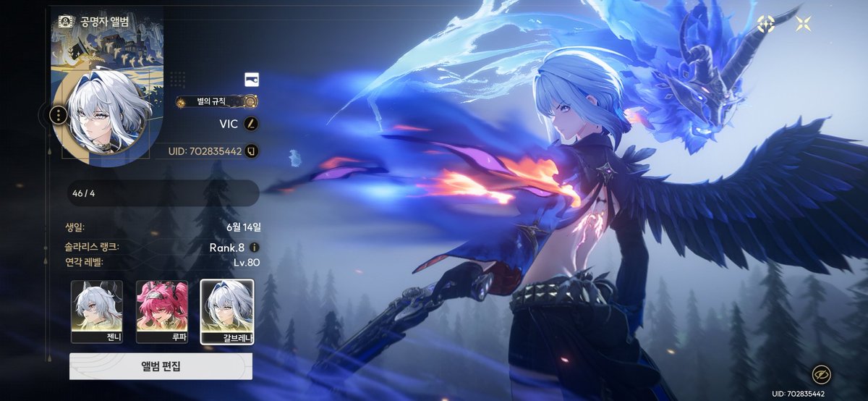
Task: Copy the UID with the copy icon
Action: [x=252, y=151]
